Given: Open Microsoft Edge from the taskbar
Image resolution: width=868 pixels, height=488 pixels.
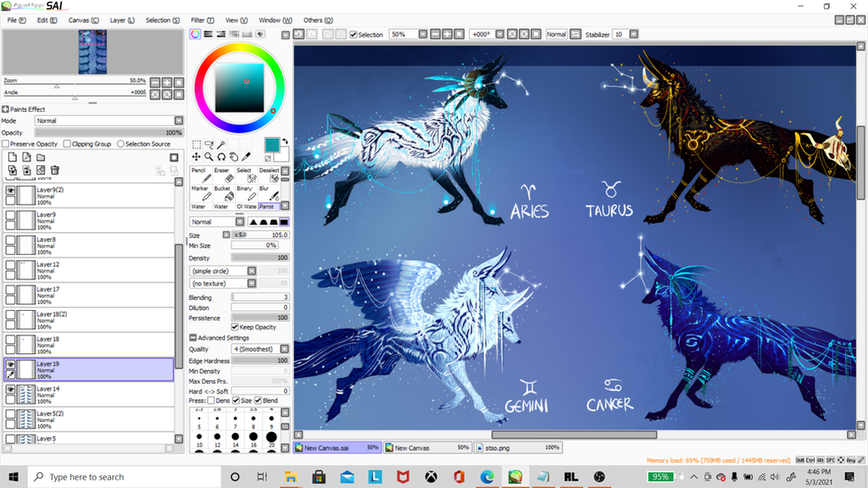Looking at the screenshot, I should [x=487, y=476].
